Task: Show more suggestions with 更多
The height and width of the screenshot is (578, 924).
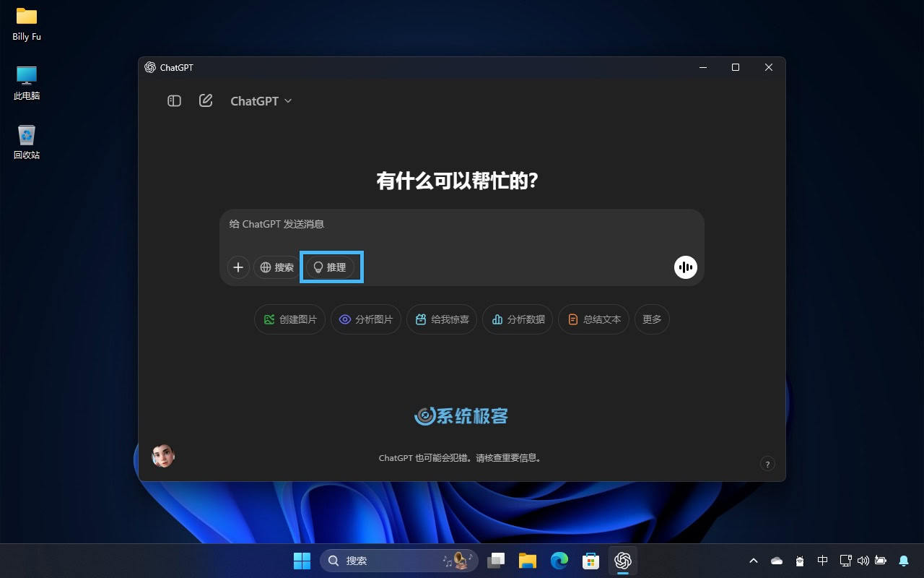Action: point(652,319)
